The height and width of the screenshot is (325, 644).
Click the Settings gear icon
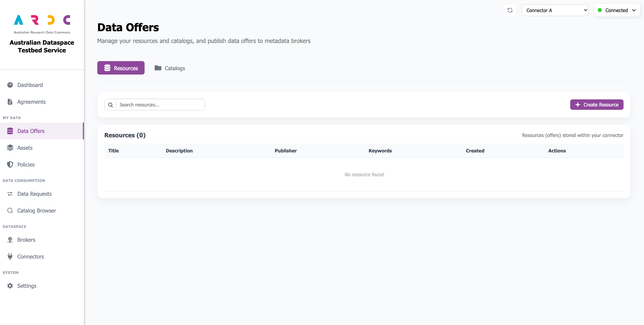(10, 286)
